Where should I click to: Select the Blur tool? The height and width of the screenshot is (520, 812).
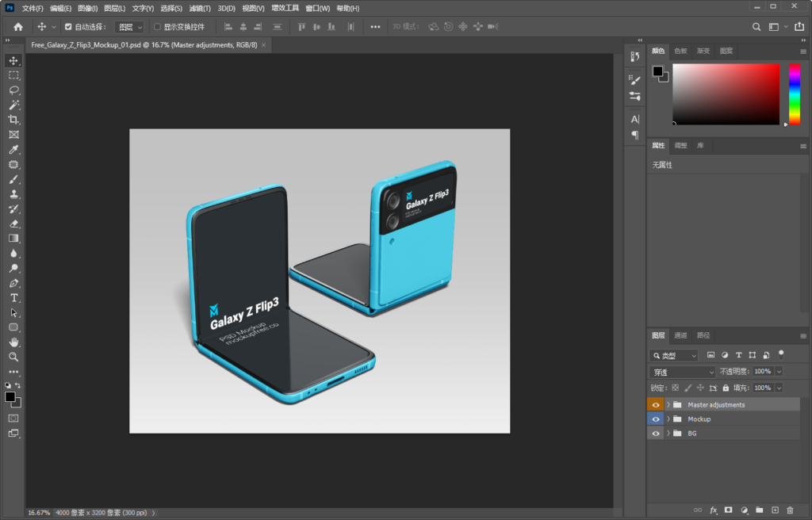(x=13, y=254)
